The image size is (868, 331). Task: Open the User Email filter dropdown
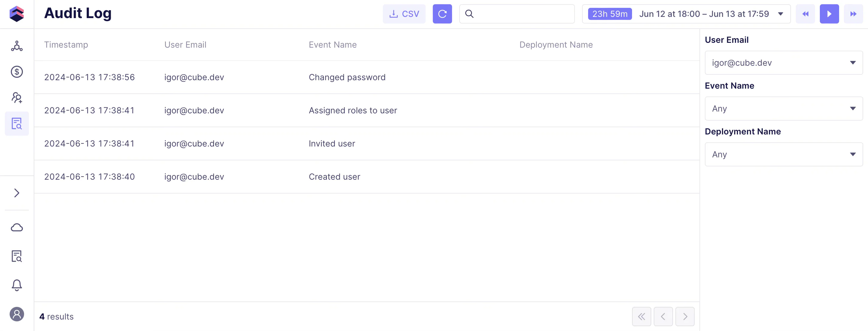tap(783, 63)
